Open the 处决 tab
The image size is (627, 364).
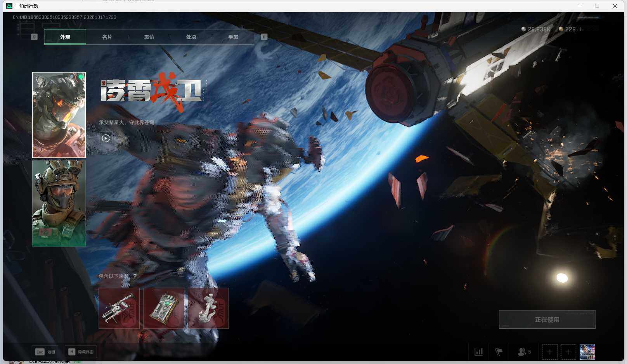tap(191, 37)
